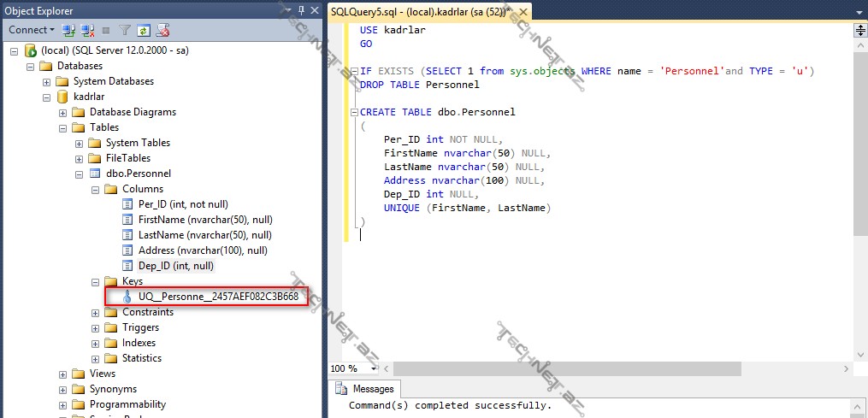868x418 pixels.
Task: Click the kadrlar database icon
Action: pyautogui.click(x=62, y=97)
